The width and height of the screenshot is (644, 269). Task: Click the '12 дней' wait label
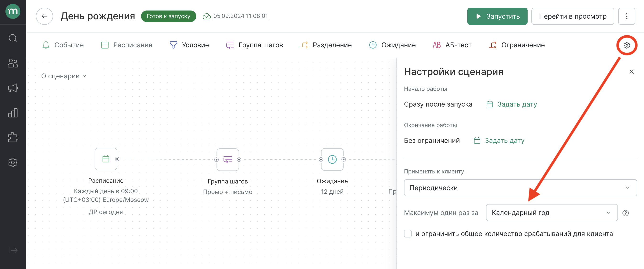(x=332, y=192)
